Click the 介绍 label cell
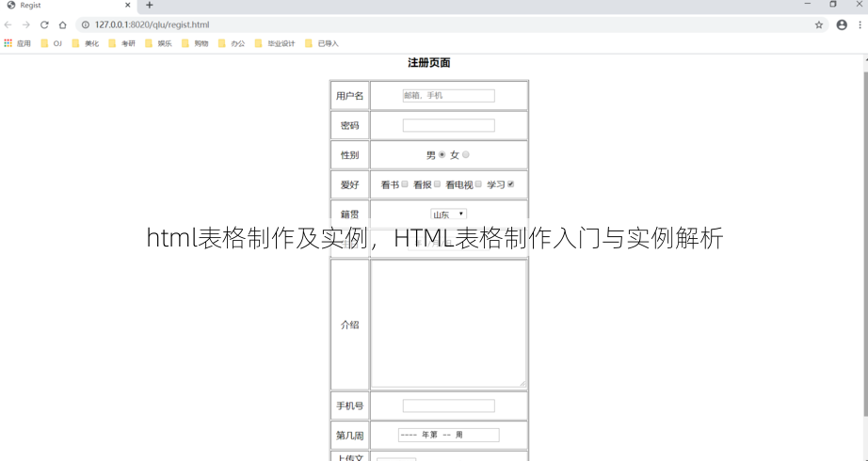This screenshot has width=868, height=461. tap(350, 325)
